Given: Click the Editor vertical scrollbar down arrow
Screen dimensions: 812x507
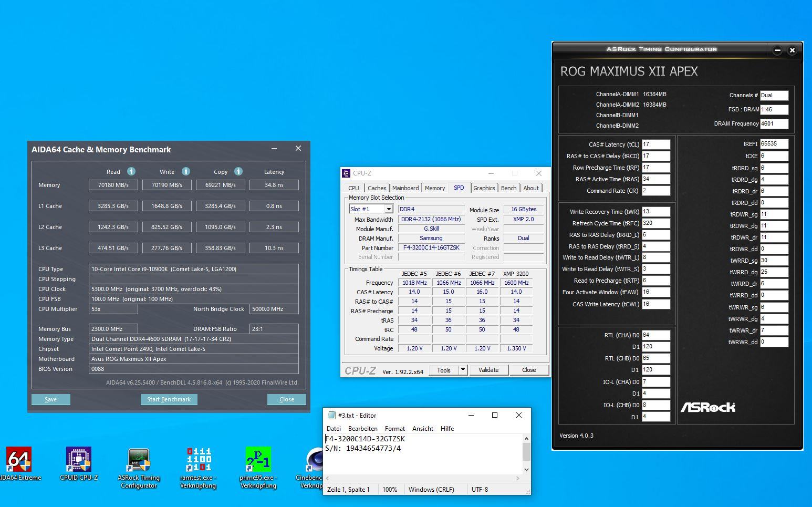Looking at the screenshot, I should (526, 469).
